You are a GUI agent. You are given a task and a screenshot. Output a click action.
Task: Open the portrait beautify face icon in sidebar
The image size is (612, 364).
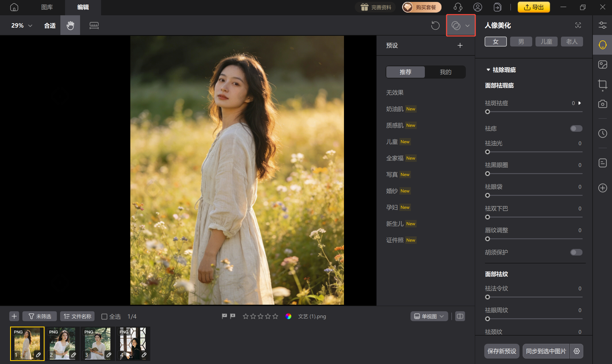coord(602,45)
